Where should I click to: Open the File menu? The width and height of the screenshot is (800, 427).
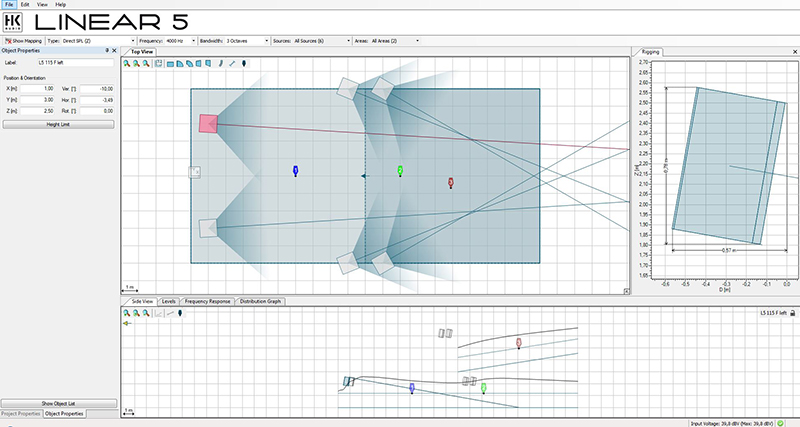point(9,4)
